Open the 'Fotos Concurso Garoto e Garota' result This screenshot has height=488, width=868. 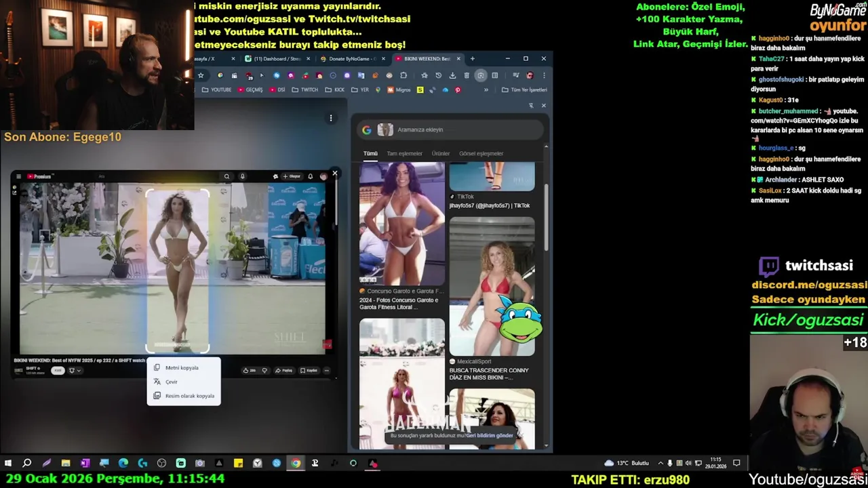[399, 303]
